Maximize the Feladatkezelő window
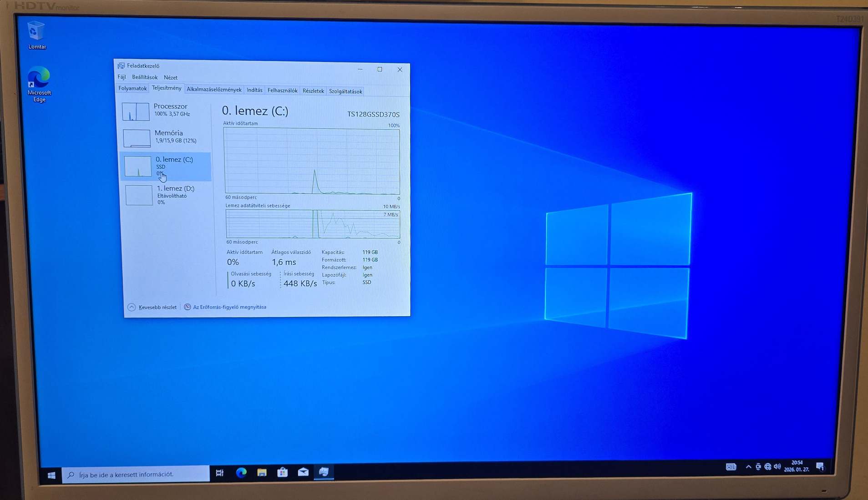Image resolution: width=868 pixels, height=500 pixels. [x=380, y=69]
